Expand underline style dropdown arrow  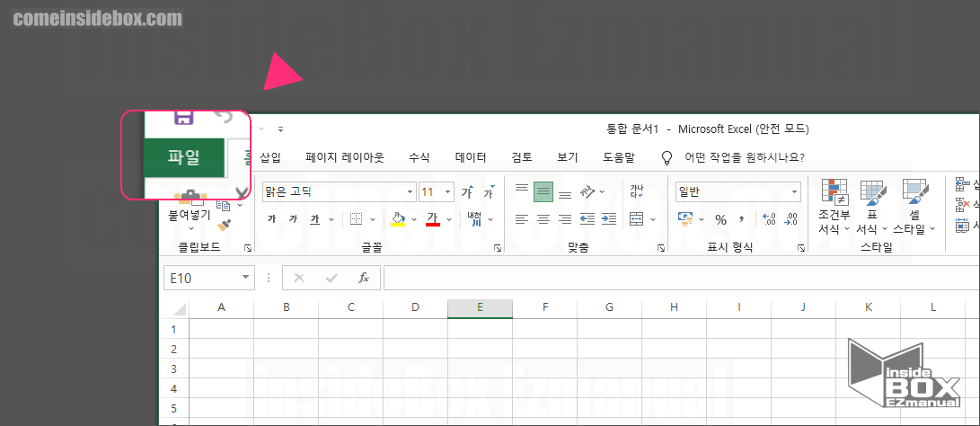tap(331, 219)
